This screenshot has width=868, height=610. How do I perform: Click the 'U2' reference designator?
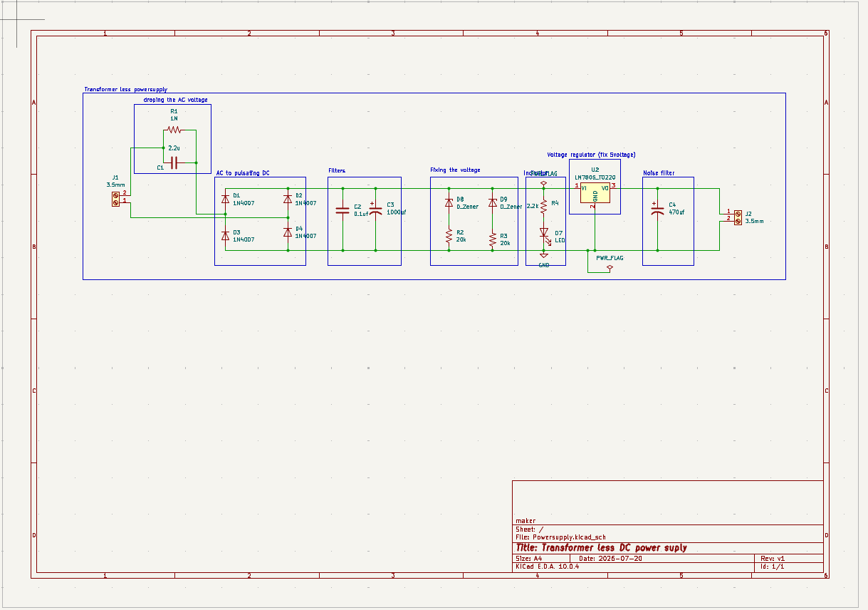click(x=595, y=170)
